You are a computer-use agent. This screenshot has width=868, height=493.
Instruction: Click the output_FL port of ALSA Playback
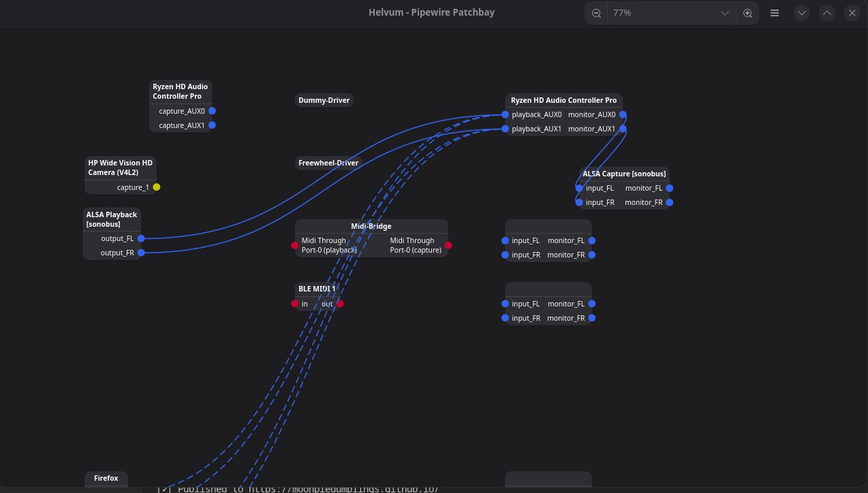coord(141,239)
